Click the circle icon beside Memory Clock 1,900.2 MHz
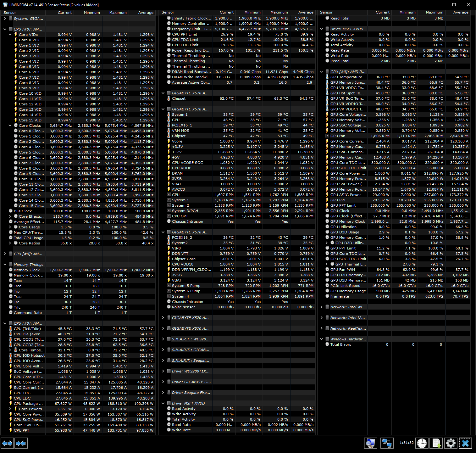The height and width of the screenshot is (453, 476). point(11,270)
